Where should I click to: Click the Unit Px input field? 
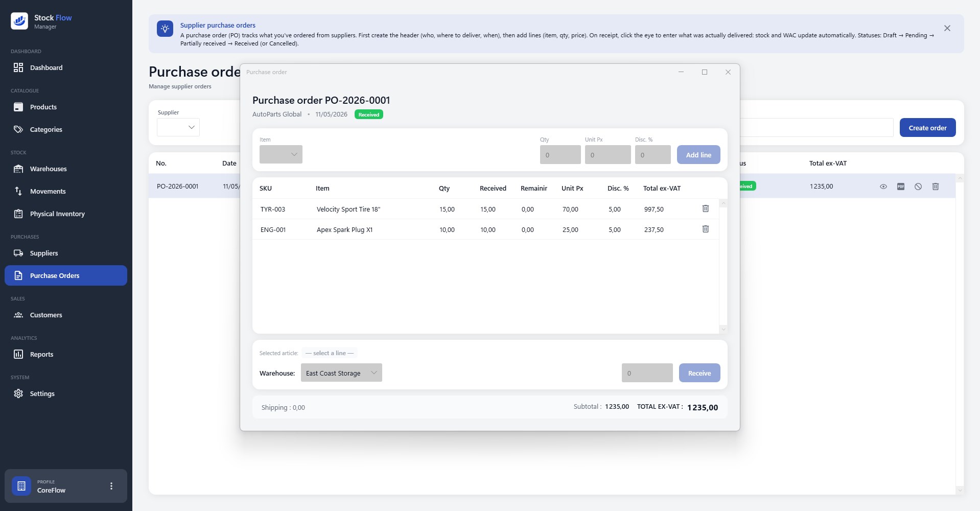[608, 155]
